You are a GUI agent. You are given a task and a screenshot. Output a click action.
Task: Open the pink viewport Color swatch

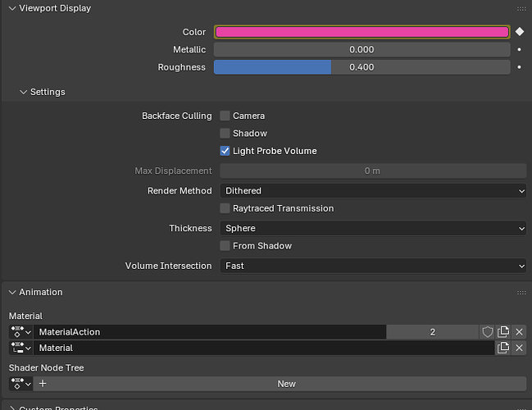click(362, 32)
